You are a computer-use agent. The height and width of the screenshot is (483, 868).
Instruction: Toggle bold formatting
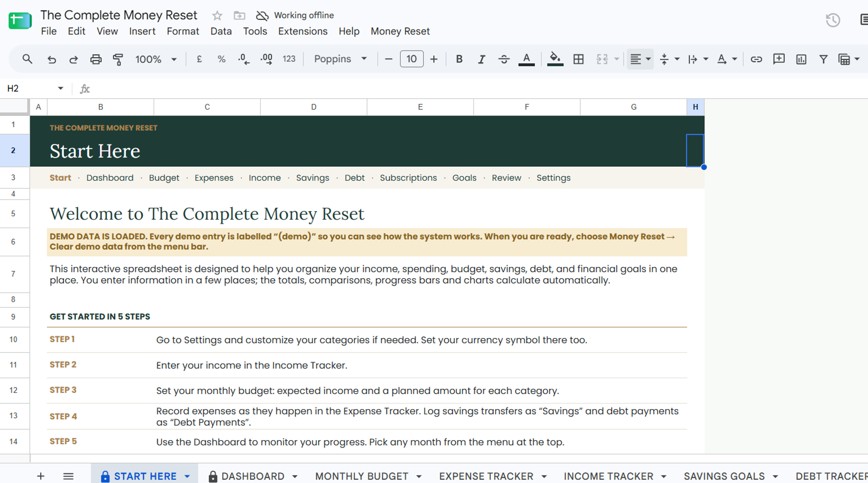459,59
